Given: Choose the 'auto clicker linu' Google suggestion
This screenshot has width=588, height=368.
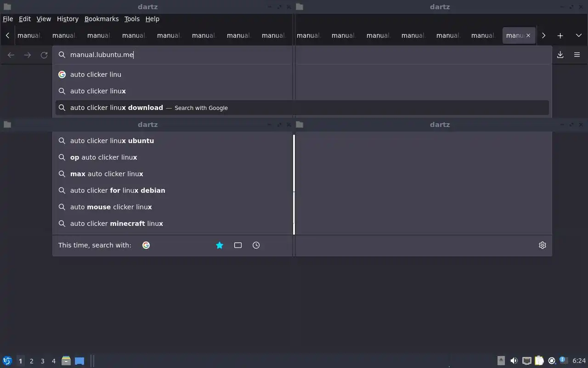Looking at the screenshot, I should [x=302, y=75].
